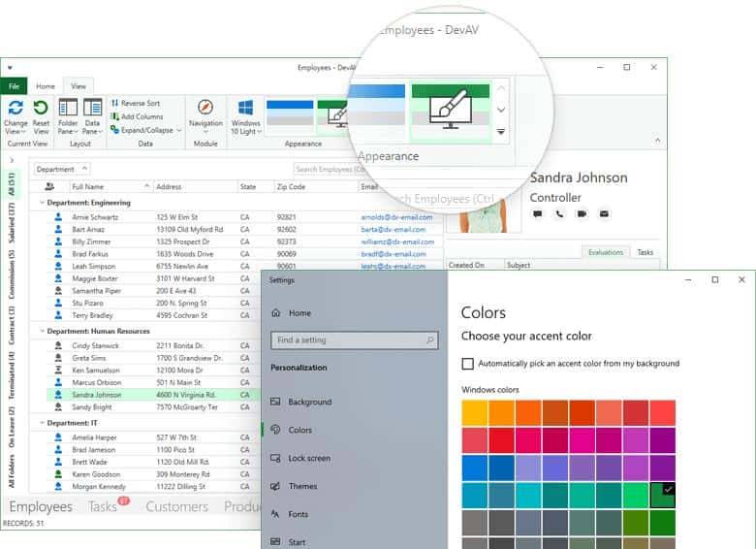
Task: Collapse the ribbon using the chevron
Action: (658, 140)
